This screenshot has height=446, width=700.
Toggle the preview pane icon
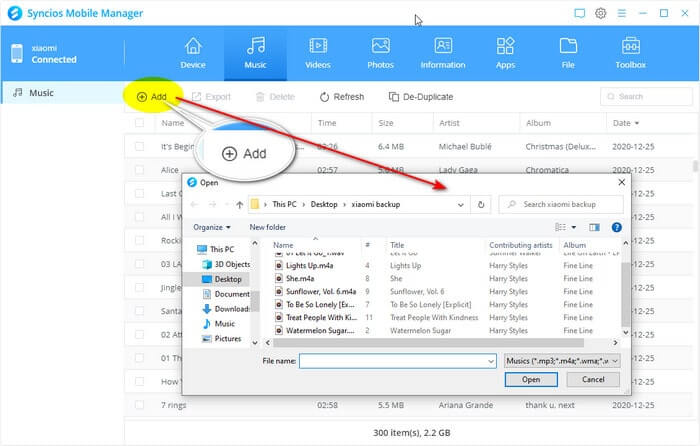coord(594,227)
